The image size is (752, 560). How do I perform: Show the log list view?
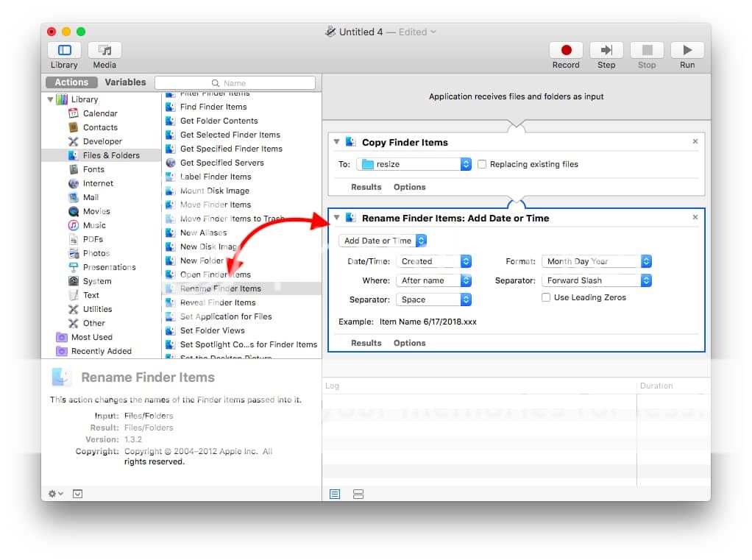(335, 494)
